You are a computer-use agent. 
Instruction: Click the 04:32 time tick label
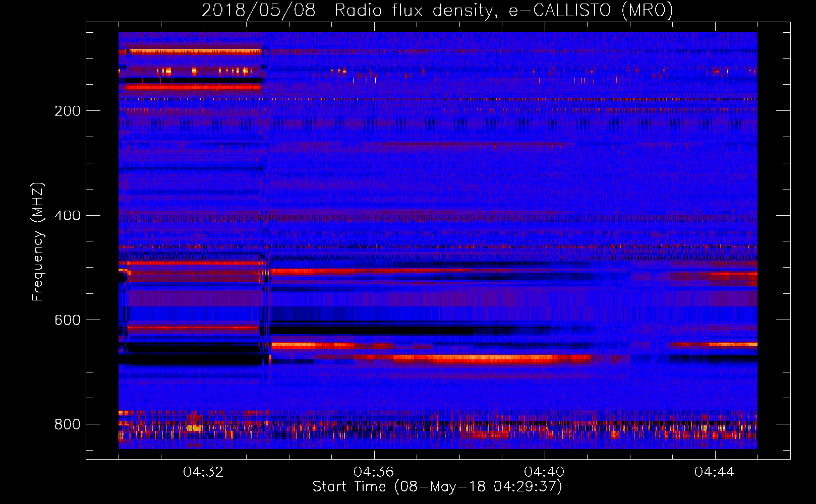(x=203, y=472)
